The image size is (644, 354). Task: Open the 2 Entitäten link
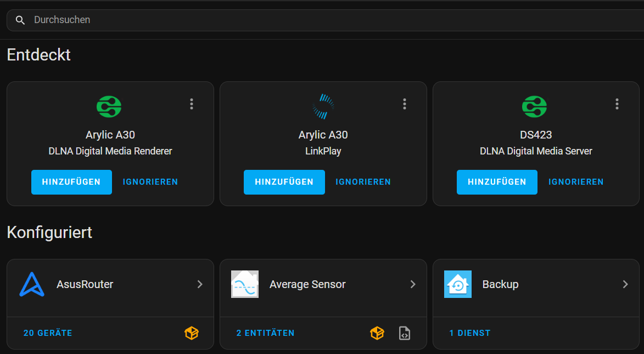point(265,333)
